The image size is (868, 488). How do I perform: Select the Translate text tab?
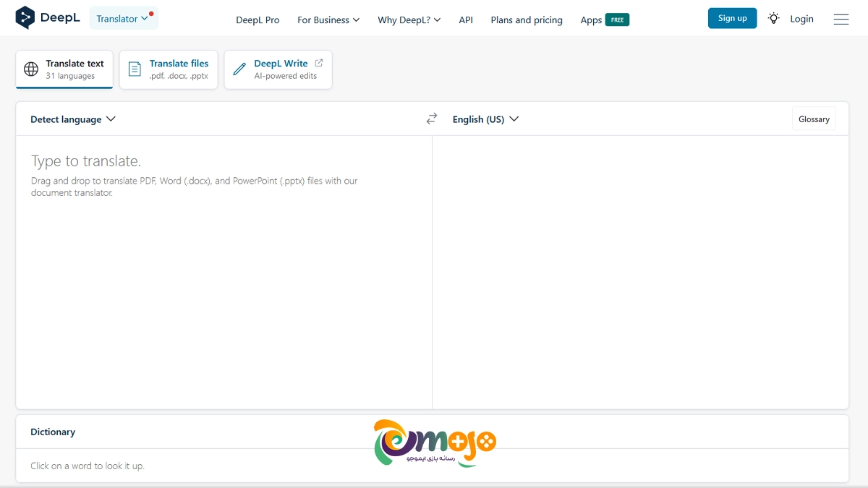(64, 69)
